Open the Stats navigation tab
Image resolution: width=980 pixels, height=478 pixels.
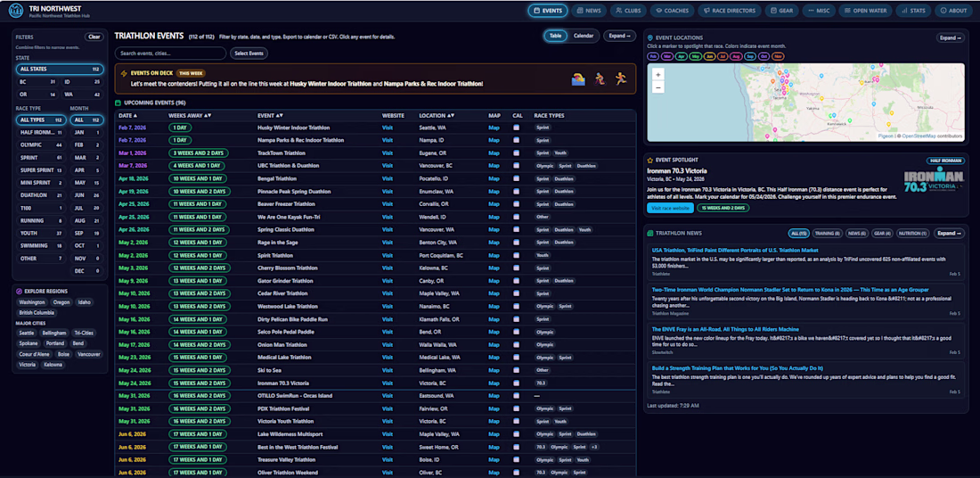tap(913, 11)
